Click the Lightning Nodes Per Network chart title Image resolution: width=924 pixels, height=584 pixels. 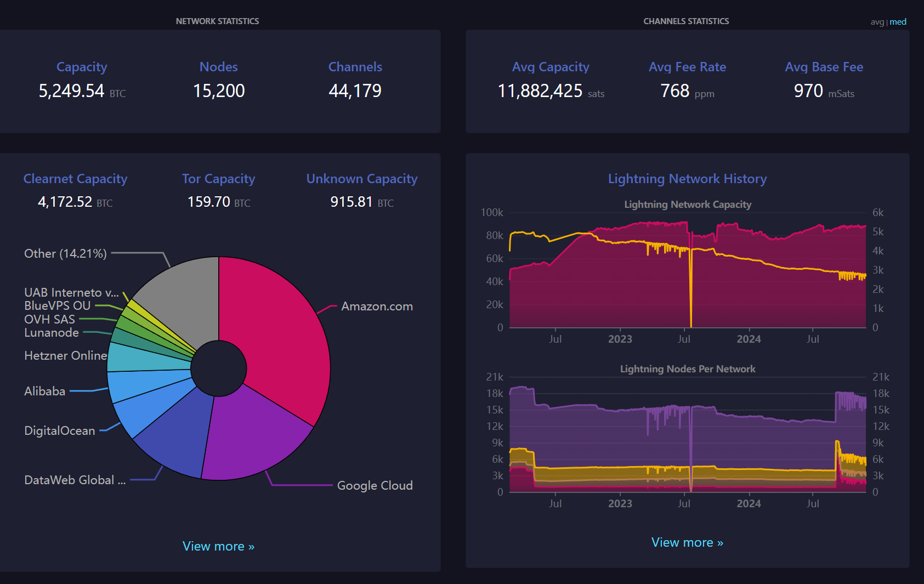(688, 369)
